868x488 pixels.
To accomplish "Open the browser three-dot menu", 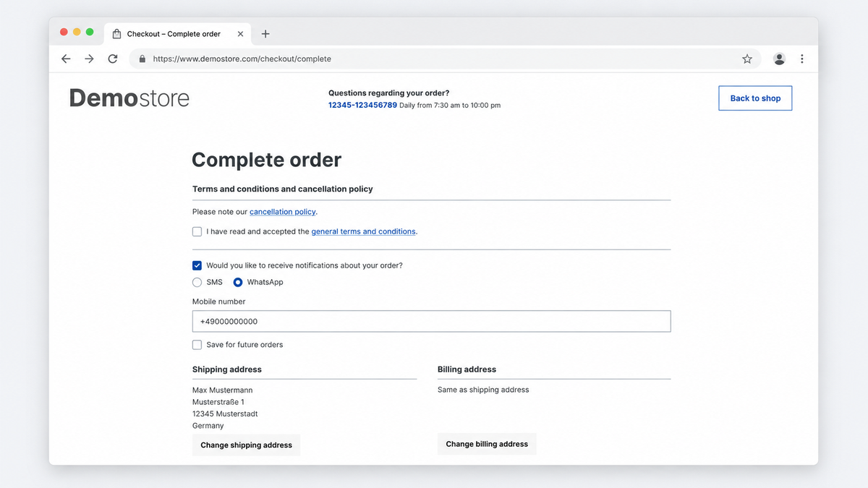I will pos(802,59).
